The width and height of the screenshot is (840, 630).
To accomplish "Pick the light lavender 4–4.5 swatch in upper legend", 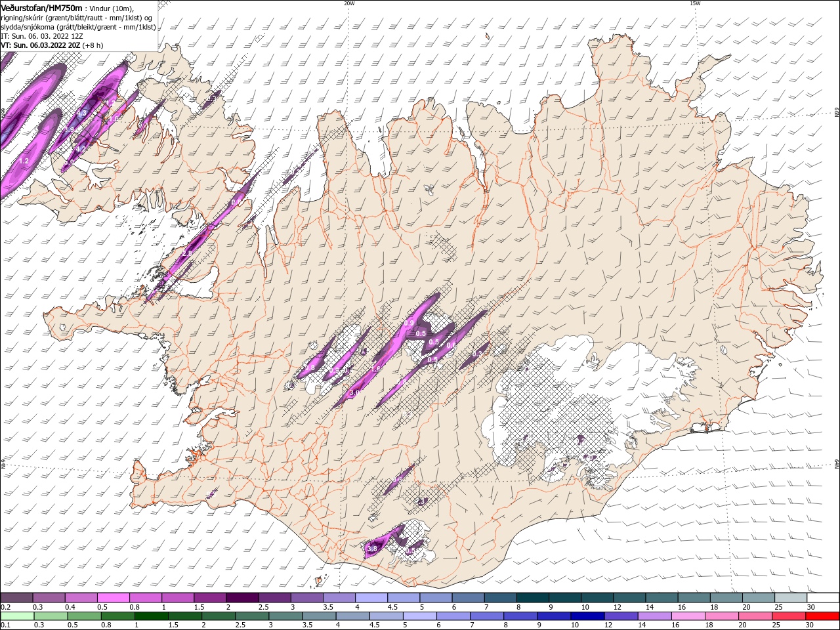I will [x=371, y=598].
